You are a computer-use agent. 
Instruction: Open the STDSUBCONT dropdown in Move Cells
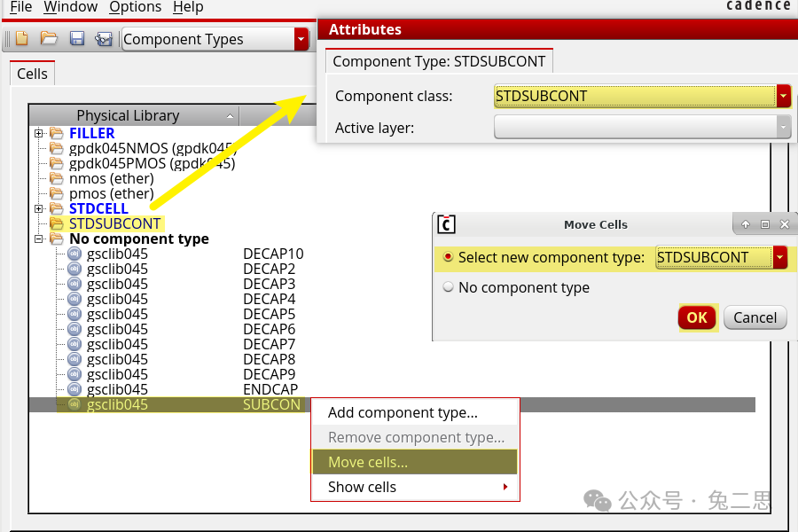pos(780,257)
